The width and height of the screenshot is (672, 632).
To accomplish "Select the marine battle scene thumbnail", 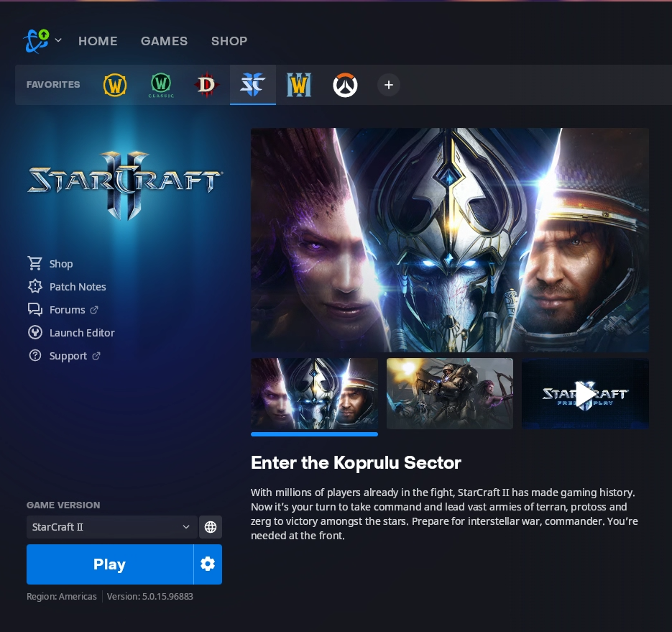I will tap(450, 393).
